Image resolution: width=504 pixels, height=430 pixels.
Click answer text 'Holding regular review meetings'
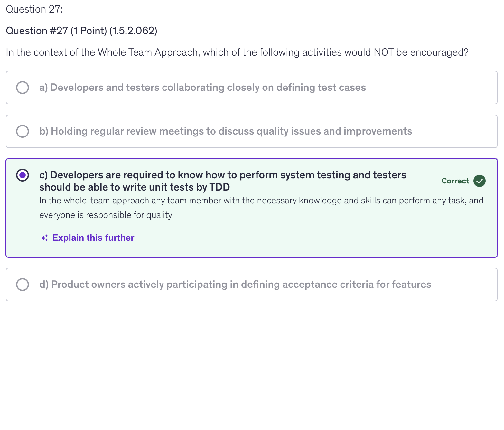click(x=127, y=131)
